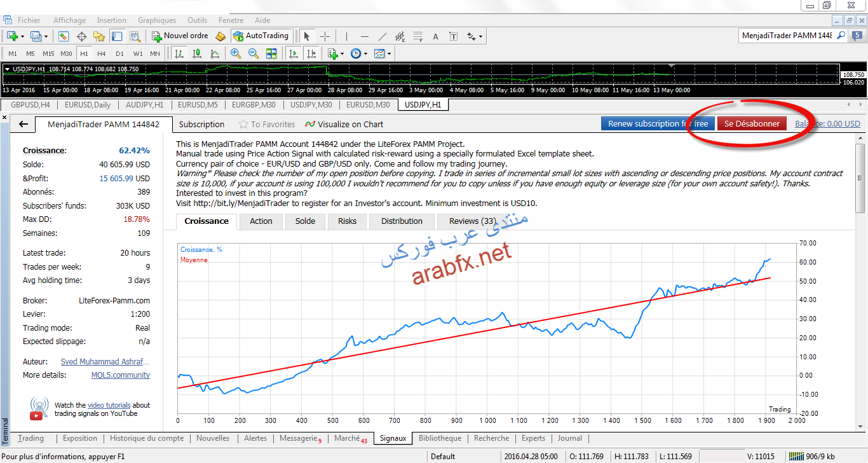
Task: Click Visualize on Chart
Action: coord(344,125)
